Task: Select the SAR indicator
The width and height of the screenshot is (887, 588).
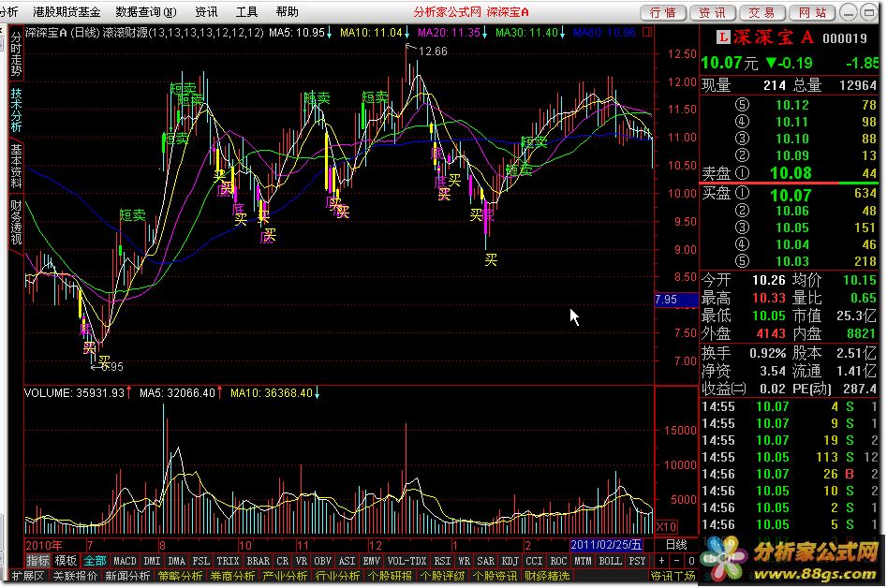Action: pos(485,561)
